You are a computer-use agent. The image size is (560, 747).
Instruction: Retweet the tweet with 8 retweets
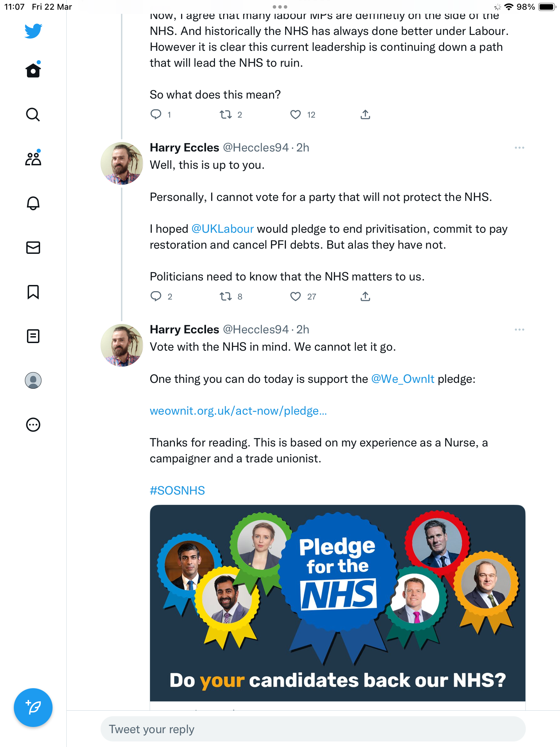click(x=226, y=296)
